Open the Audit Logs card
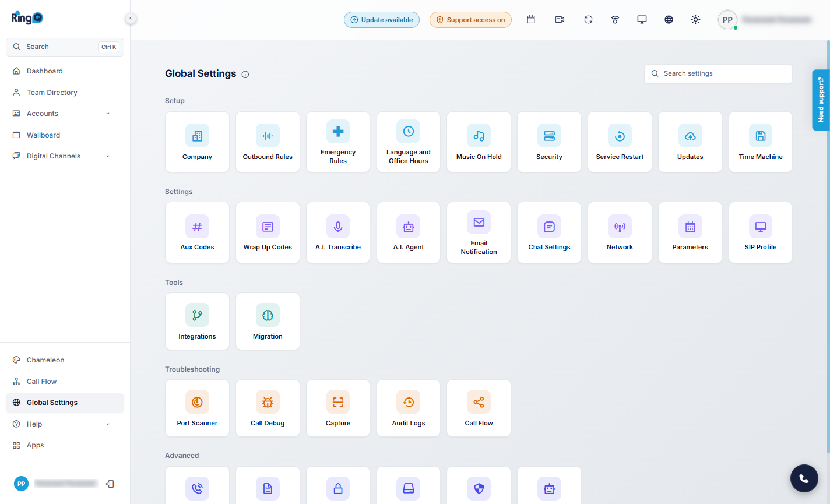Viewport: 830px width, 504px height. click(x=409, y=408)
